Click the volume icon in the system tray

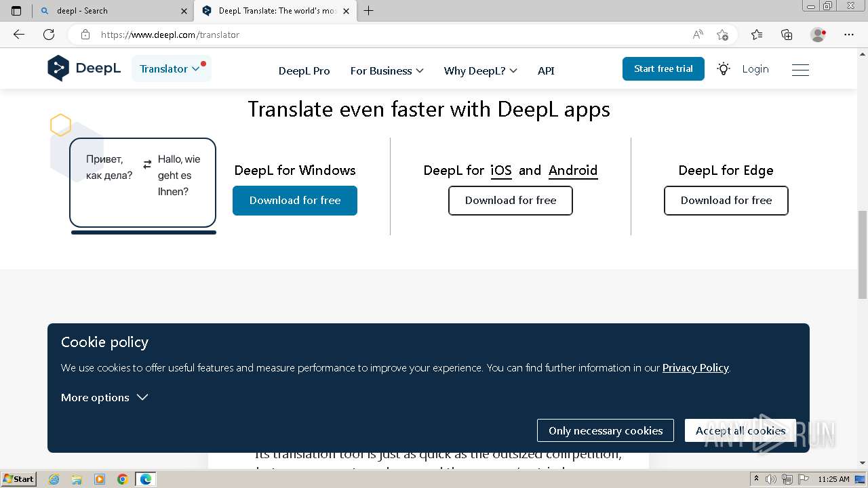(x=770, y=479)
